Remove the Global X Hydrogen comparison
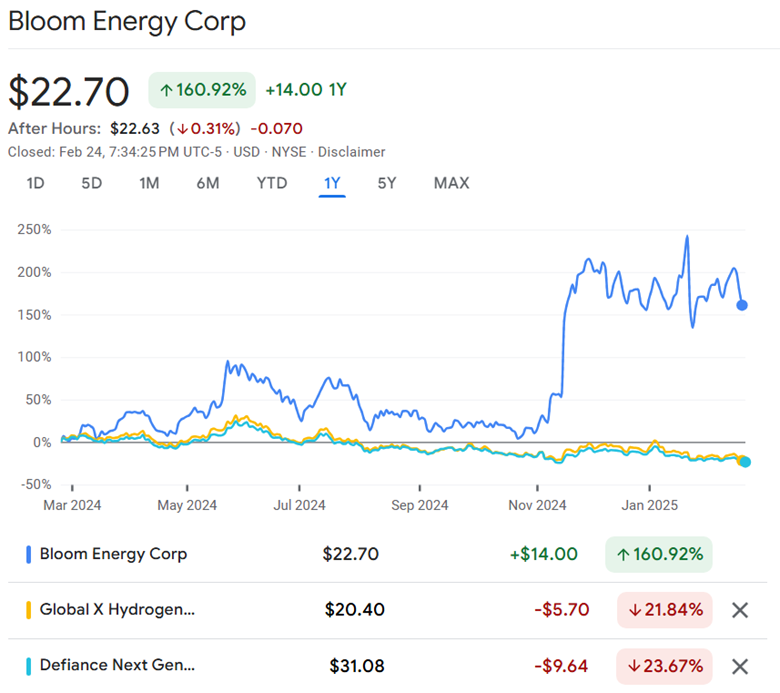This screenshot has width=780, height=693. pos(740,610)
